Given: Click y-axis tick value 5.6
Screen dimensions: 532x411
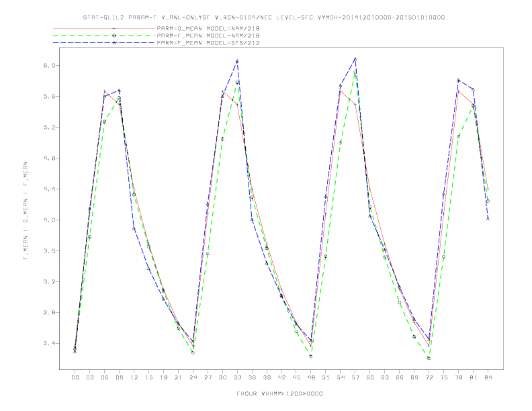Looking at the screenshot, I should pos(49,96).
